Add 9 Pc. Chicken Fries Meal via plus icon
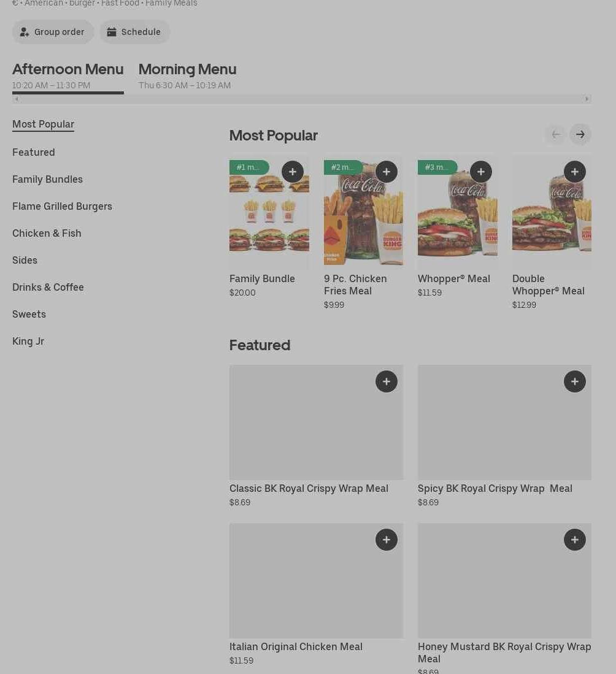616x674 pixels. click(386, 172)
